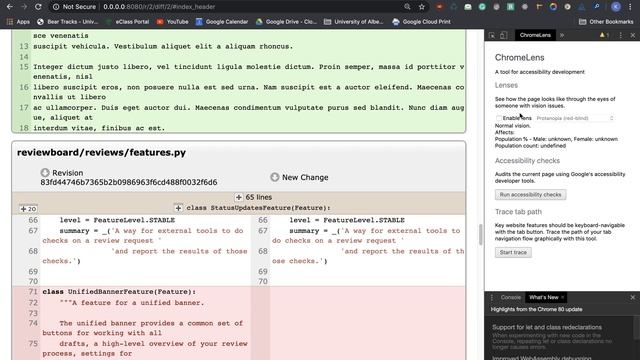
Task: Open the eClass Portal bookmark
Action: click(128, 22)
